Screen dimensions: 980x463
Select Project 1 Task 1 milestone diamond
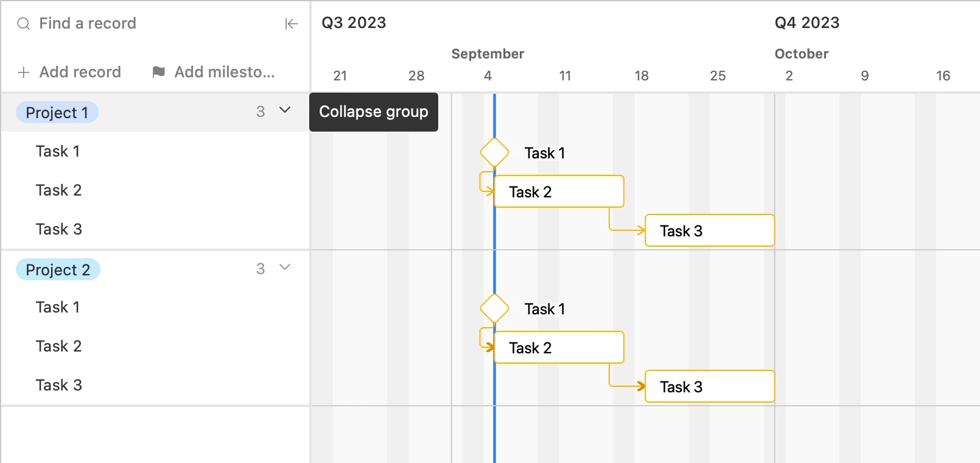[494, 152]
